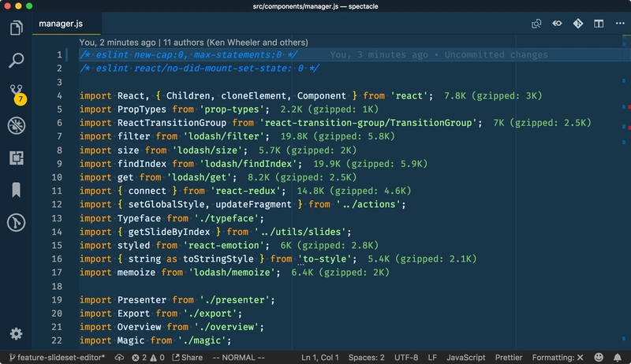The height and width of the screenshot is (364, 631).
Task: Click the git diamond icon in editor toolbar
Action: point(578,24)
